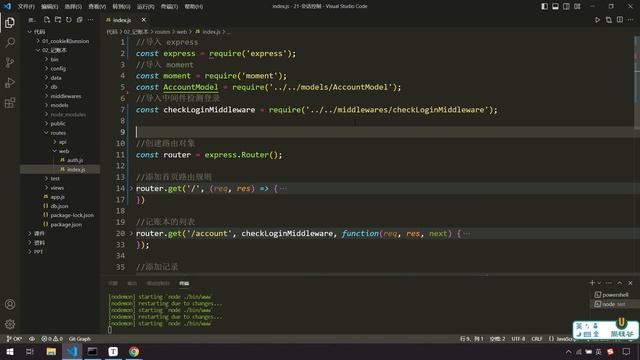Open the 编辑(E) menu
Viewport: 640px width, 360px height.
[x=49, y=7]
